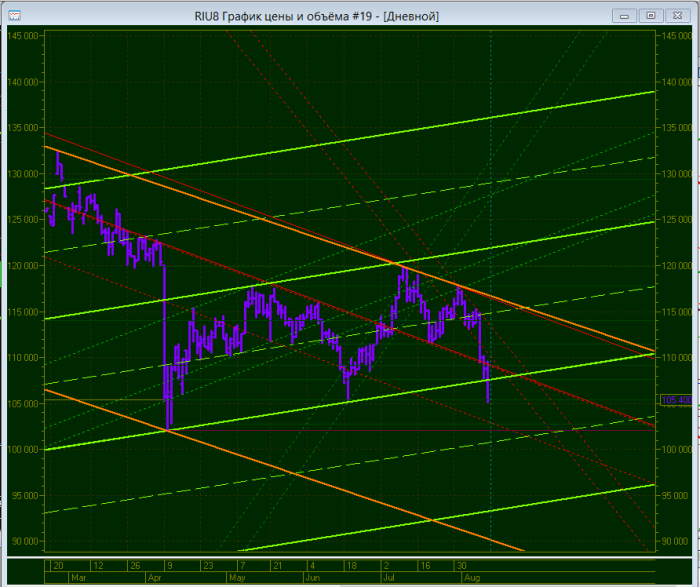Click the 90 000 label on left price axis
700x587 pixels.
(x=25, y=541)
